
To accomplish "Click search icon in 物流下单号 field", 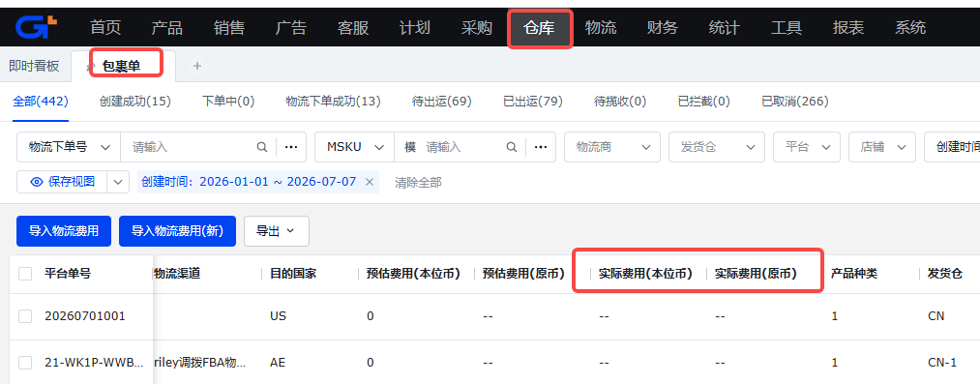I will (x=262, y=147).
